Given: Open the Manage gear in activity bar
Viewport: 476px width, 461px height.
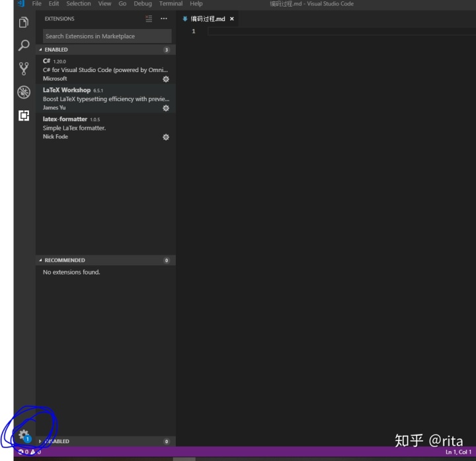Looking at the screenshot, I should coord(24,436).
